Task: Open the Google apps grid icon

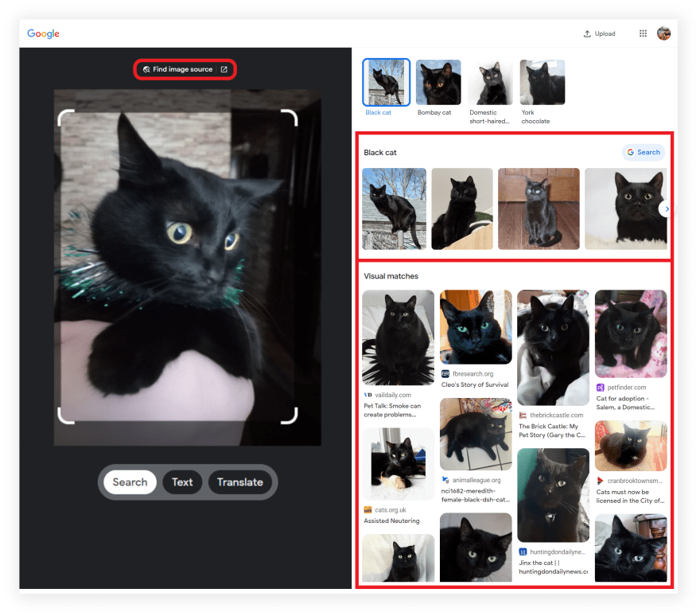Action: tap(643, 33)
